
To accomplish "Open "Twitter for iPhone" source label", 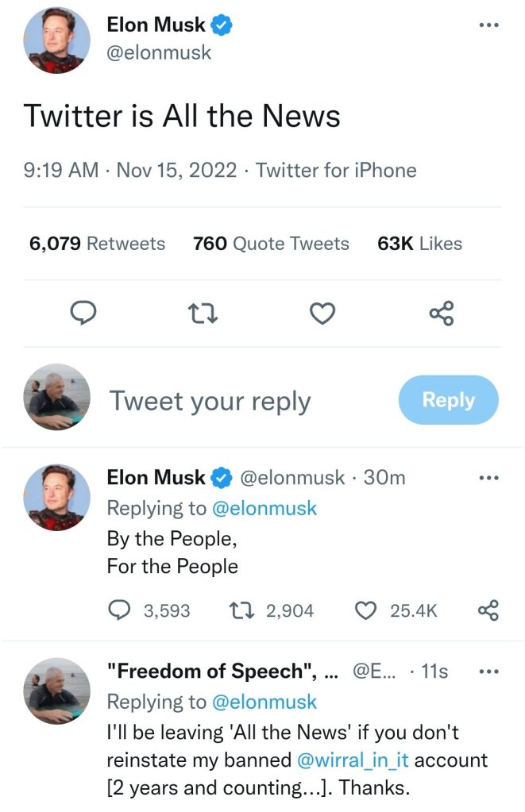I will (336, 170).
